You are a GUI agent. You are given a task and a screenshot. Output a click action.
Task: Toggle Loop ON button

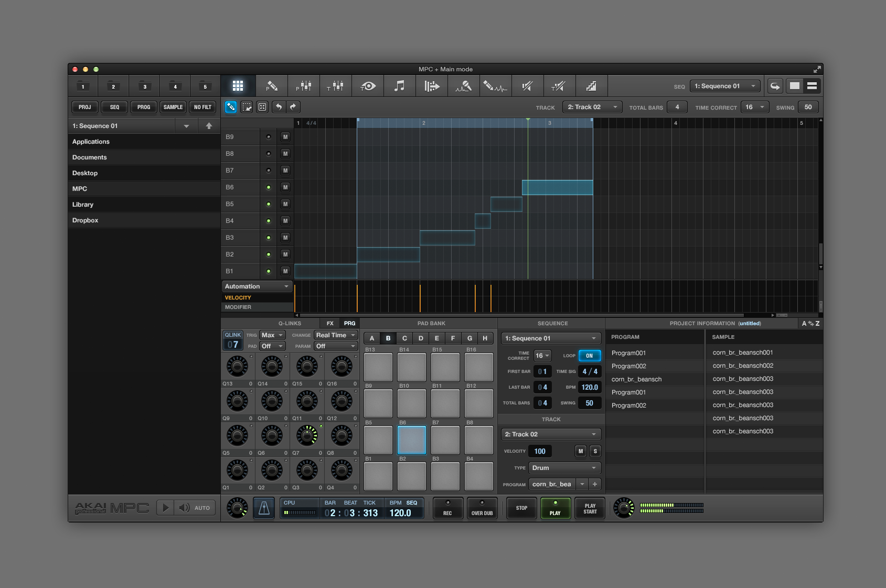[590, 356]
